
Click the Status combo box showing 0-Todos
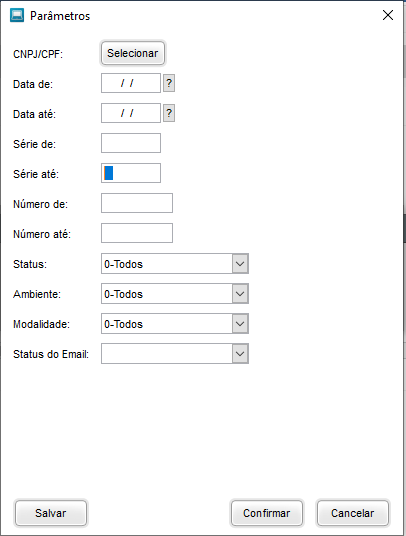pos(175,264)
